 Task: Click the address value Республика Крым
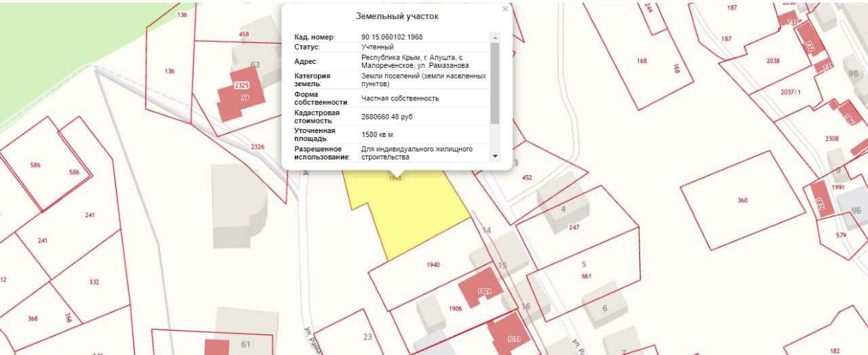(x=414, y=61)
